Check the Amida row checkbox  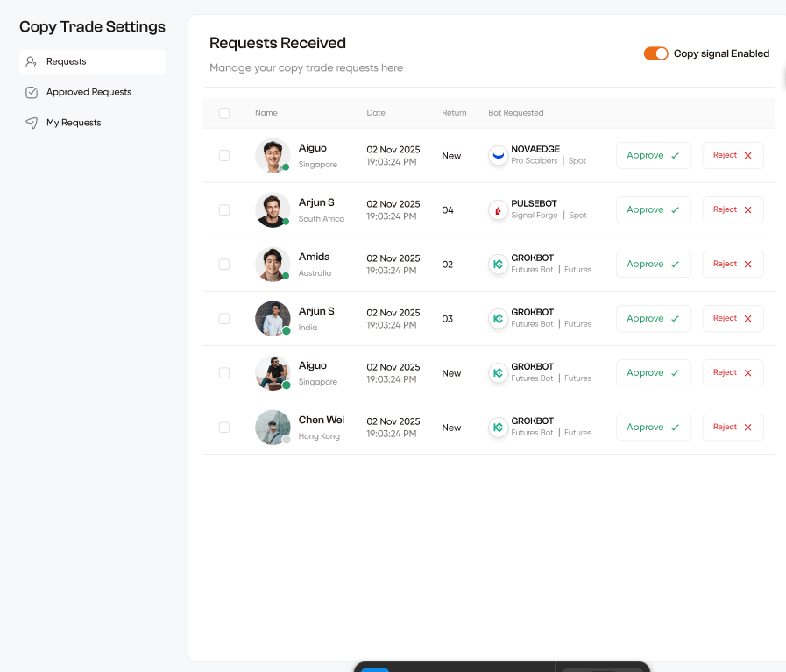[224, 264]
